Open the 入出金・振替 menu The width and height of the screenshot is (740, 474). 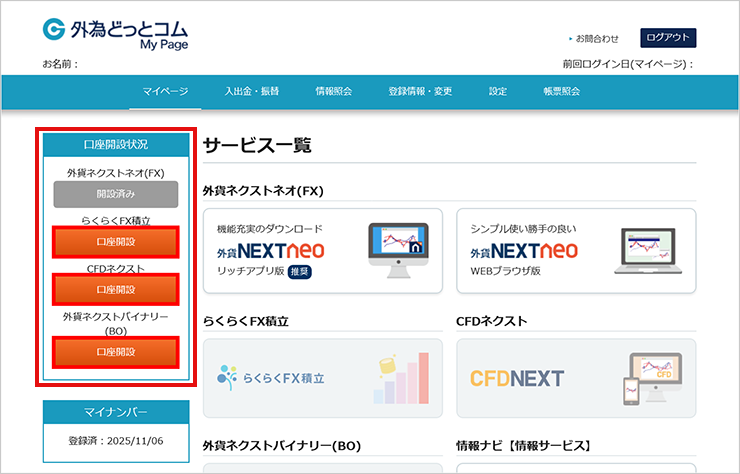[x=252, y=92]
